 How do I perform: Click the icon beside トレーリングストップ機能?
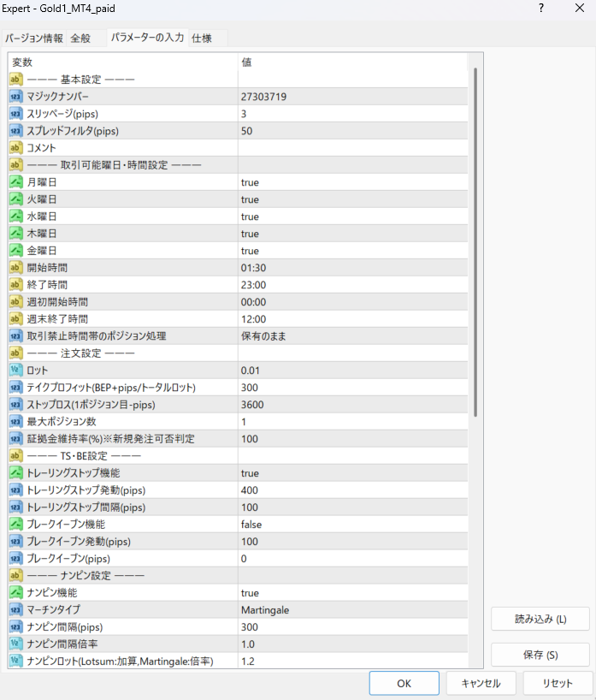16,473
